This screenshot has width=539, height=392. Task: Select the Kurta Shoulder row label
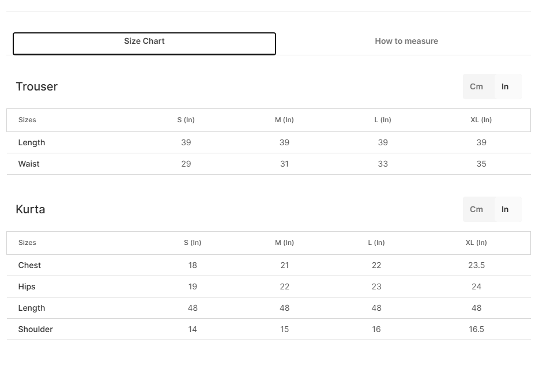coord(35,329)
